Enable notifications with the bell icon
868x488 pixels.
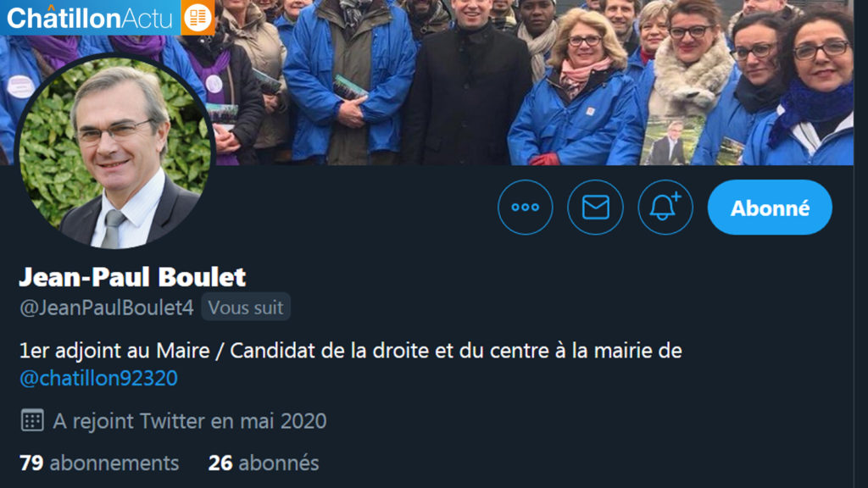tap(665, 208)
